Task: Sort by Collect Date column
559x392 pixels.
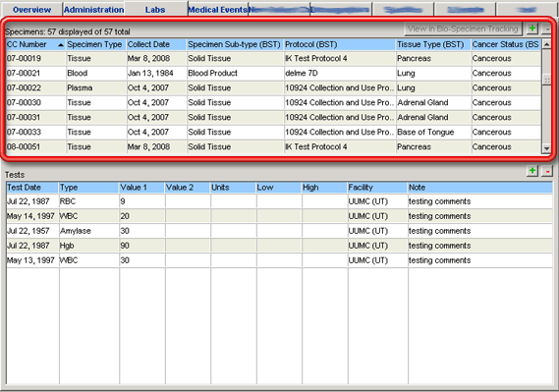Action: point(156,44)
